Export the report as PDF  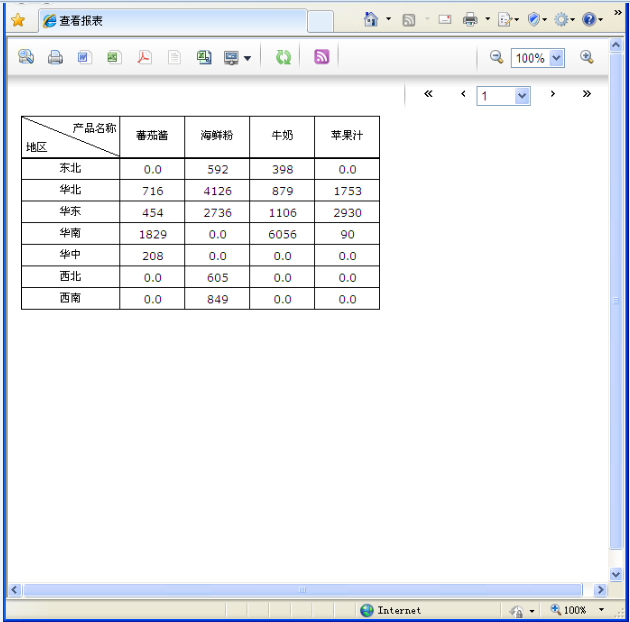[144, 57]
